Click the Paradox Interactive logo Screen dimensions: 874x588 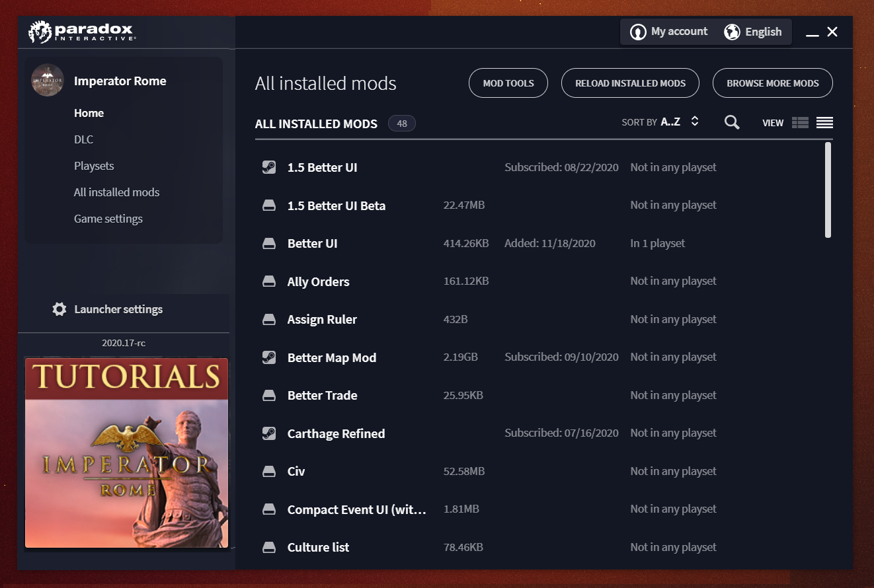83,32
